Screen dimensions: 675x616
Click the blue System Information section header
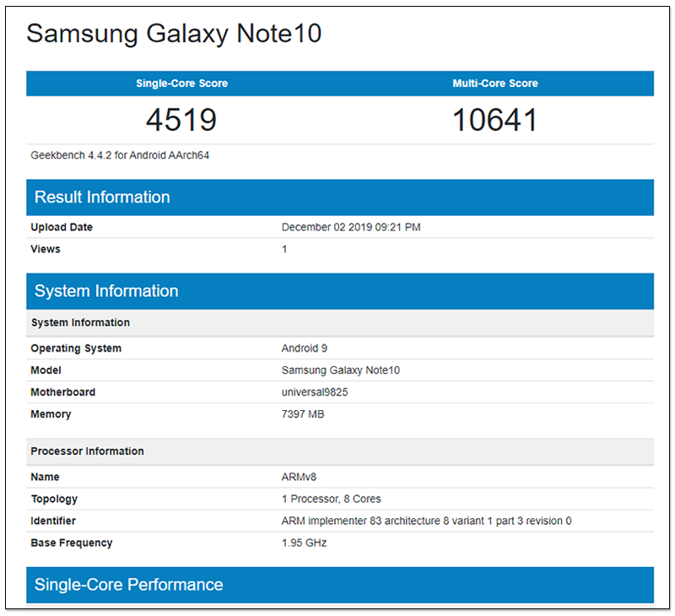point(106,291)
